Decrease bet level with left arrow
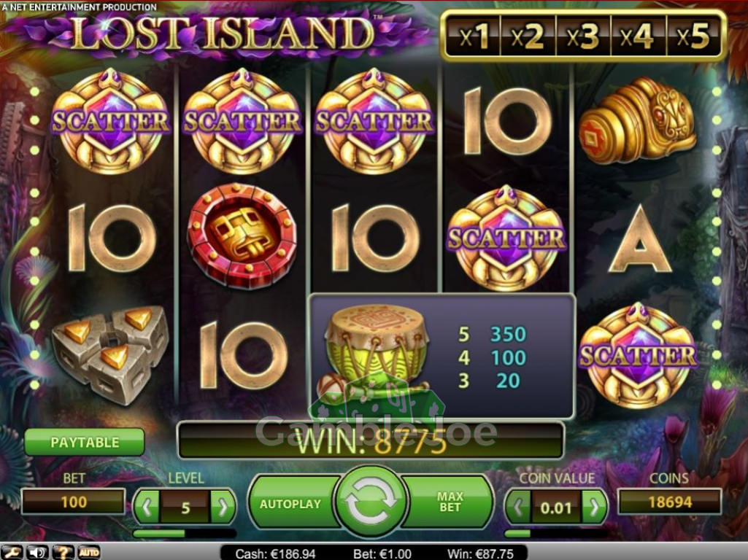Screen dimensions: 748x560 pos(147,507)
